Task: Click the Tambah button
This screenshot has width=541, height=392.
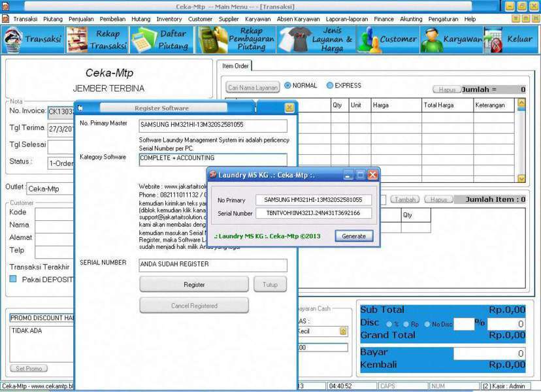Action: (x=404, y=199)
